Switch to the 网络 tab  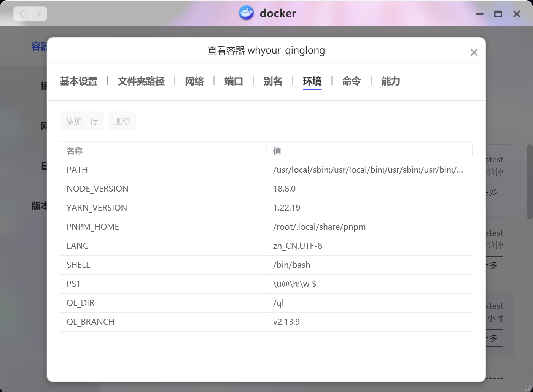pyautogui.click(x=194, y=81)
